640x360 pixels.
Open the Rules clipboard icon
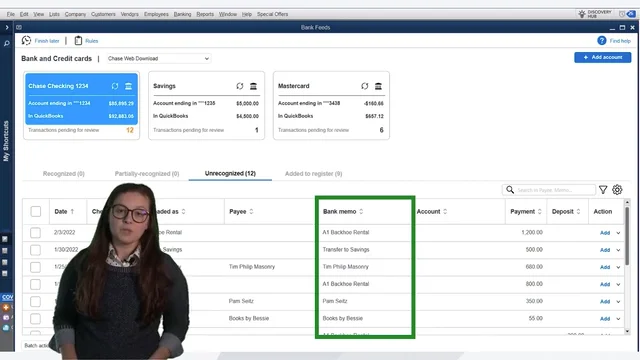78,40
